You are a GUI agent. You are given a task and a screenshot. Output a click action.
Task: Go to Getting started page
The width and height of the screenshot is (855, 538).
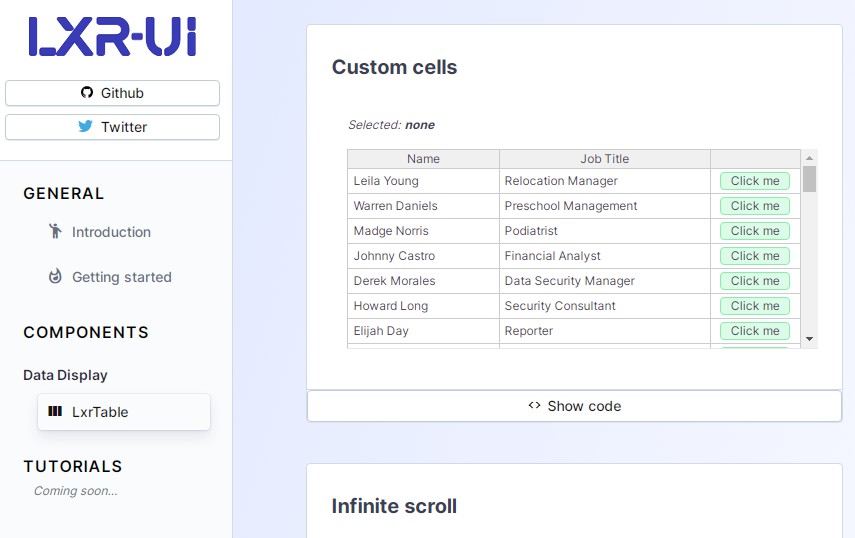121,277
